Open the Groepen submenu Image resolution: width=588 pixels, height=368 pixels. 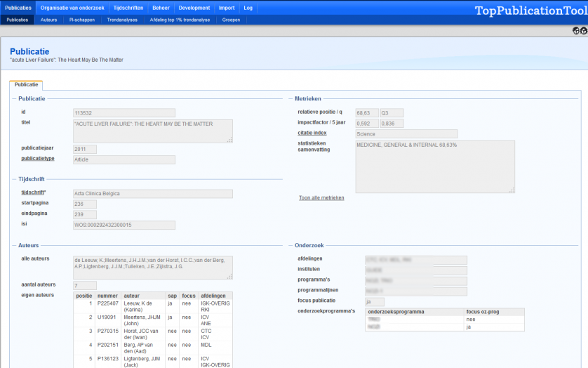(x=231, y=20)
